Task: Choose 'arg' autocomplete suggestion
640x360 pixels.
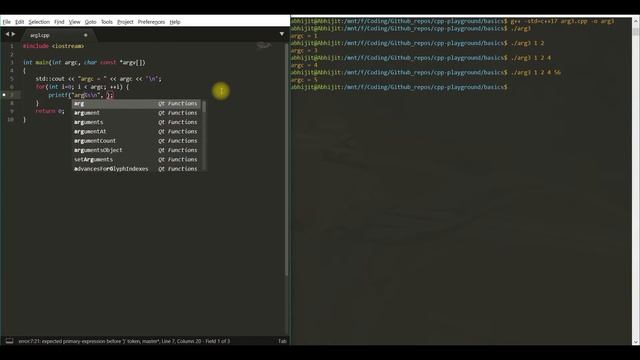Action: pos(136,104)
